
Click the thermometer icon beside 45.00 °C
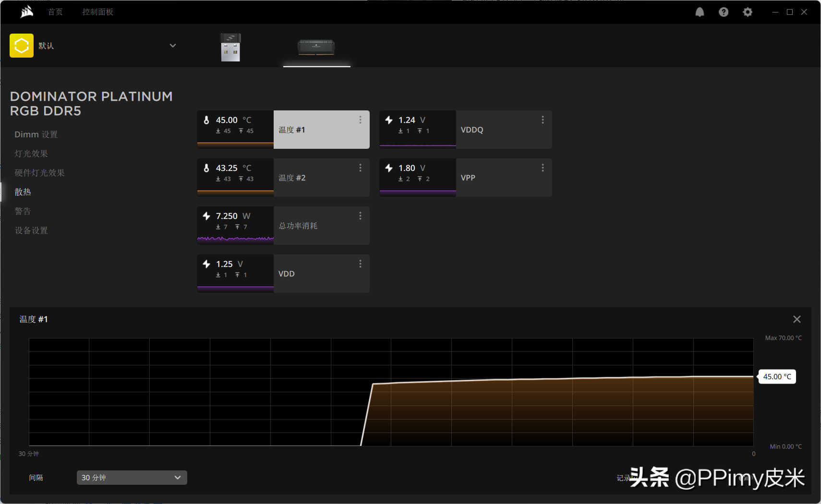(x=206, y=120)
